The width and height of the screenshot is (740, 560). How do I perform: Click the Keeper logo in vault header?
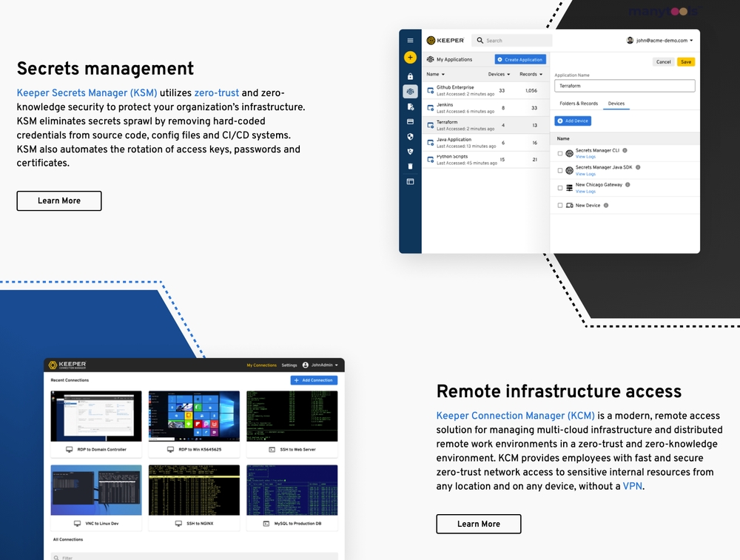pyautogui.click(x=445, y=41)
